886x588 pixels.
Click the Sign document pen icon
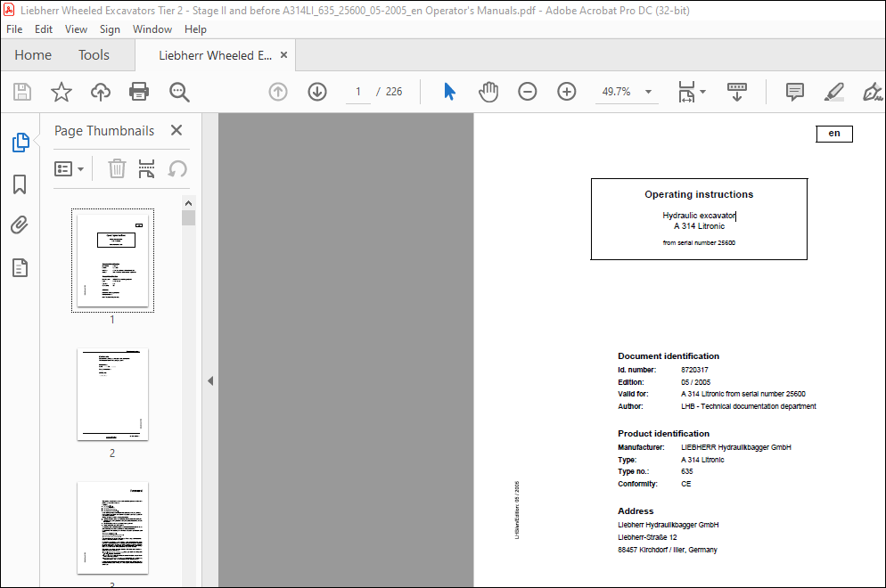tap(873, 92)
